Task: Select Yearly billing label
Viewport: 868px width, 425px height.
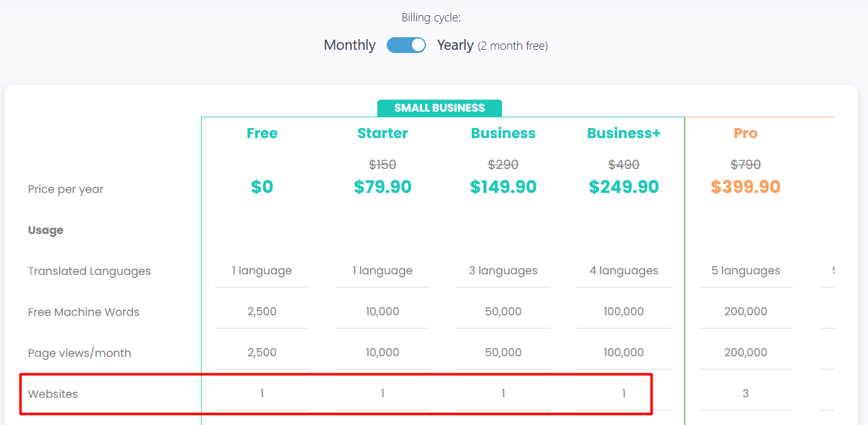Action: [455, 45]
